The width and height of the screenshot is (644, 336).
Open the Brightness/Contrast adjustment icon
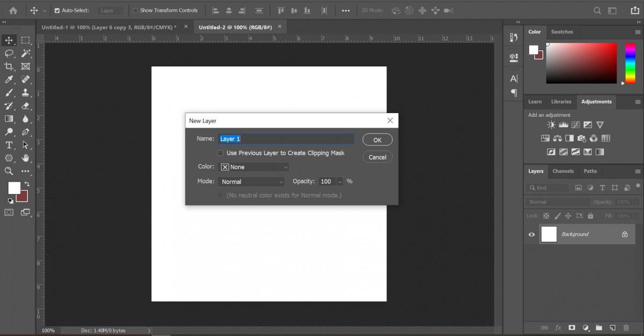pyautogui.click(x=551, y=124)
